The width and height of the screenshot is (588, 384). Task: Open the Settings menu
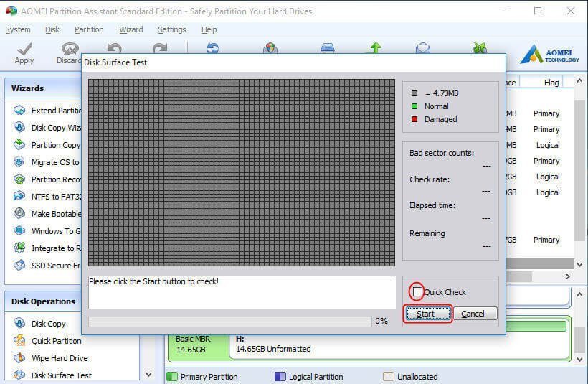[x=172, y=29]
